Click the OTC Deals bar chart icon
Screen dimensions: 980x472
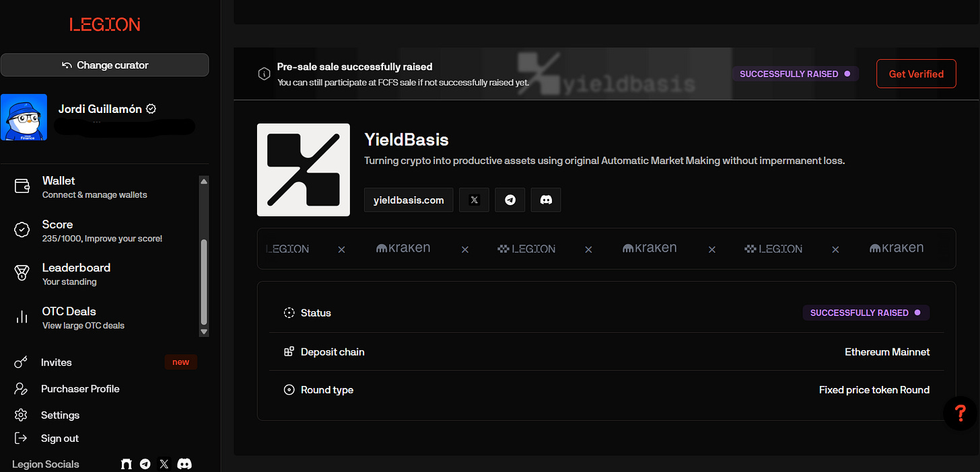[x=22, y=317]
